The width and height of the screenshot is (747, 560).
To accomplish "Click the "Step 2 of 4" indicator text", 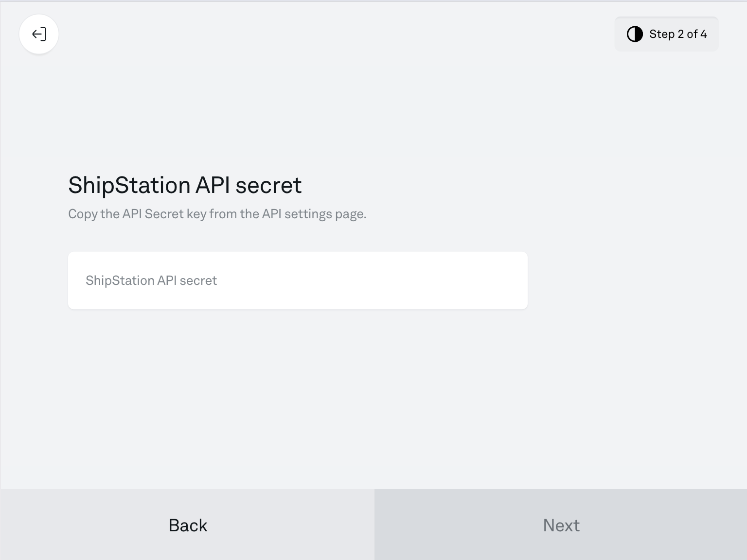I will coord(677,34).
